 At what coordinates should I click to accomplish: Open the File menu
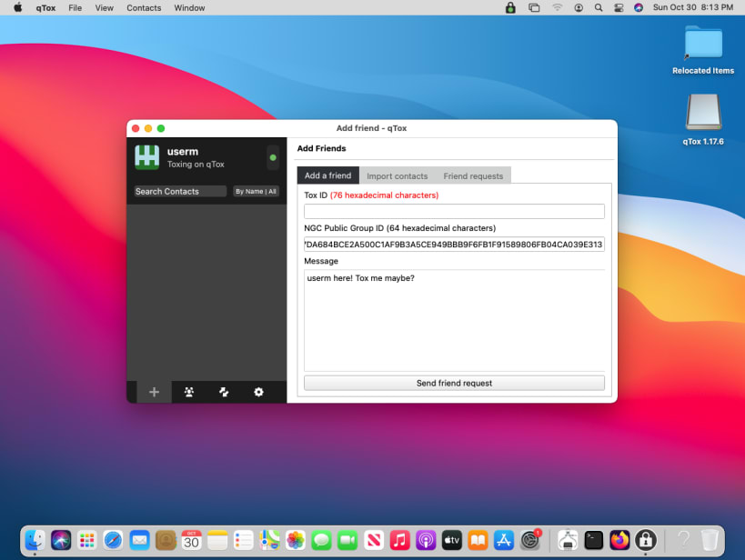pos(76,7)
